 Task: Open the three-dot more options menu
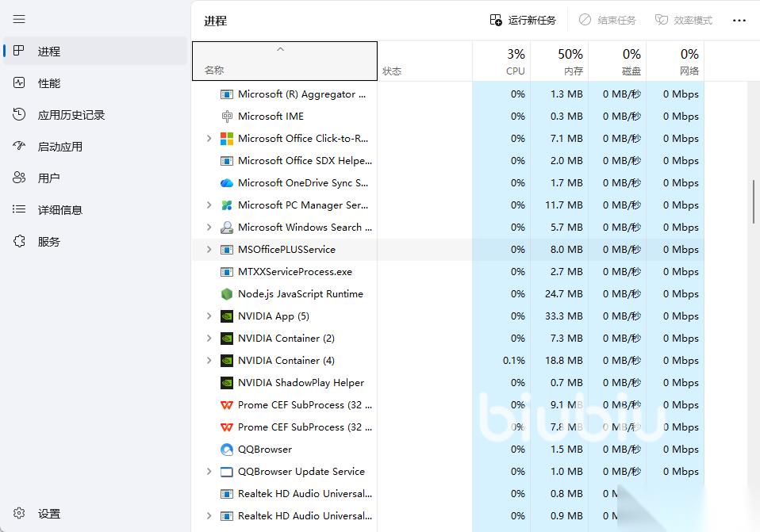click(x=739, y=21)
